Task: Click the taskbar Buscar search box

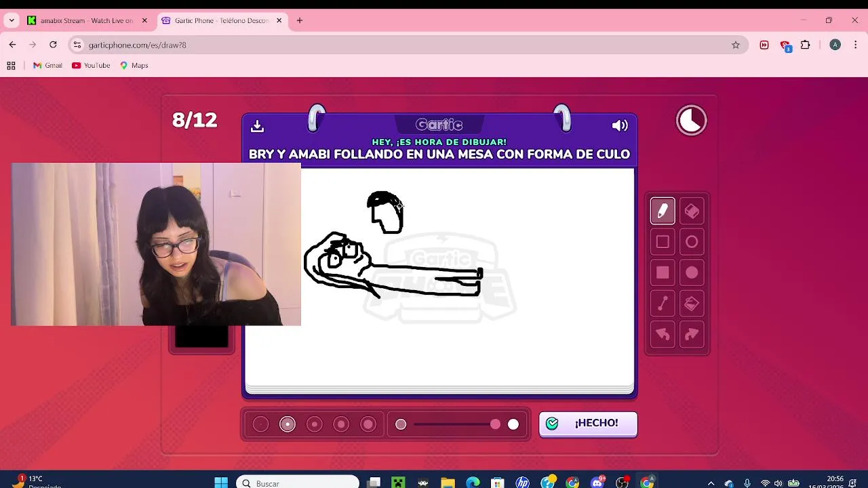Action: click(x=298, y=483)
